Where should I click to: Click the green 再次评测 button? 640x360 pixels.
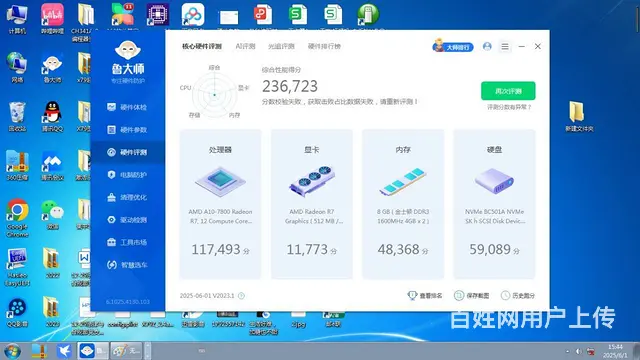point(508,91)
